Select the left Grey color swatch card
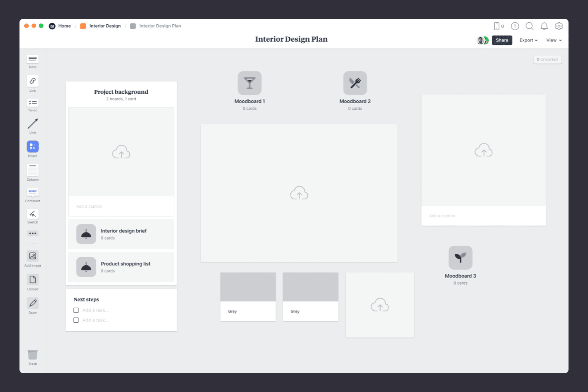588x392 pixels. point(248,296)
